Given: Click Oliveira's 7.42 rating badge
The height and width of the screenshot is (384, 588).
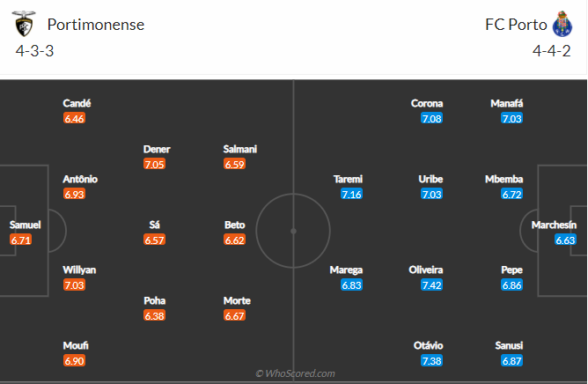Looking at the screenshot, I should 431,285.
